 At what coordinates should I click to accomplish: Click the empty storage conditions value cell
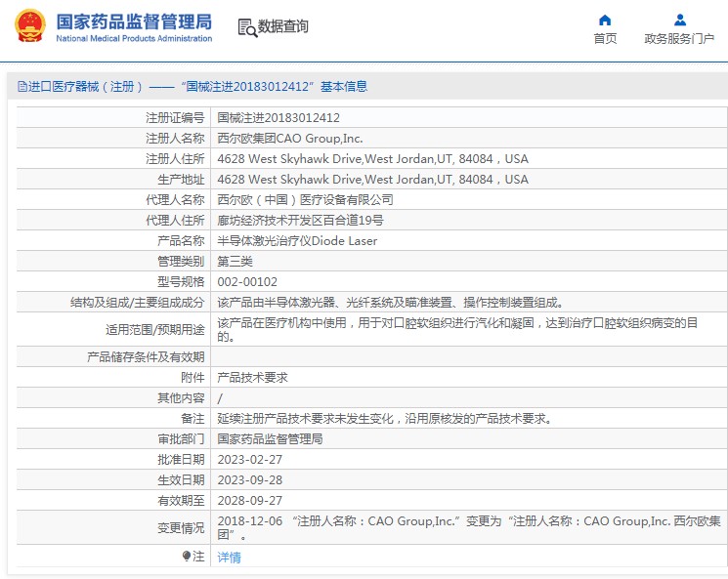[x=469, y=356]
